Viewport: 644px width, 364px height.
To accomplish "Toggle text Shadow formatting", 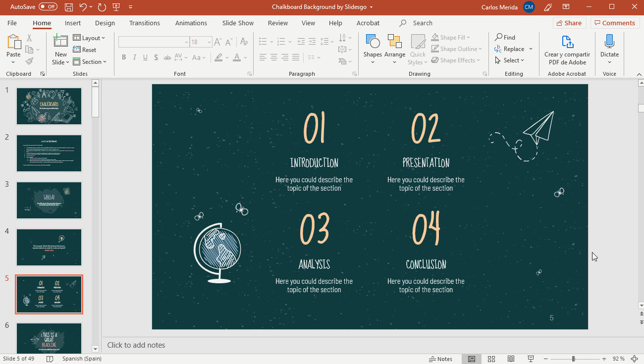I will coord(157,57).
